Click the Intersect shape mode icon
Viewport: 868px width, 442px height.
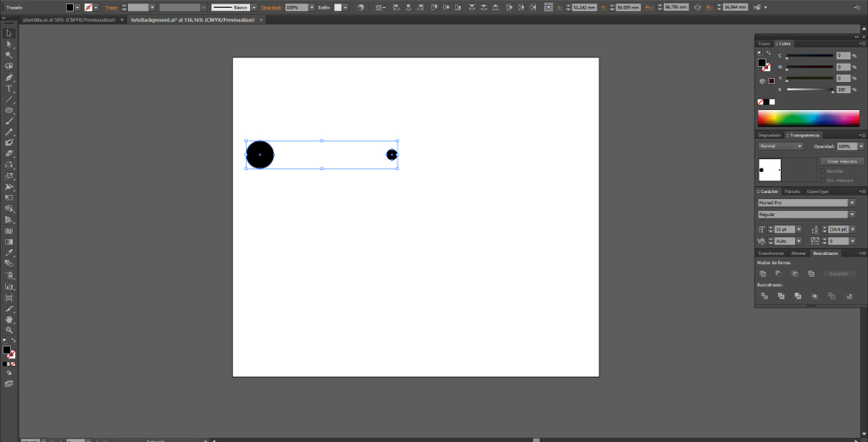coord(794,273)
